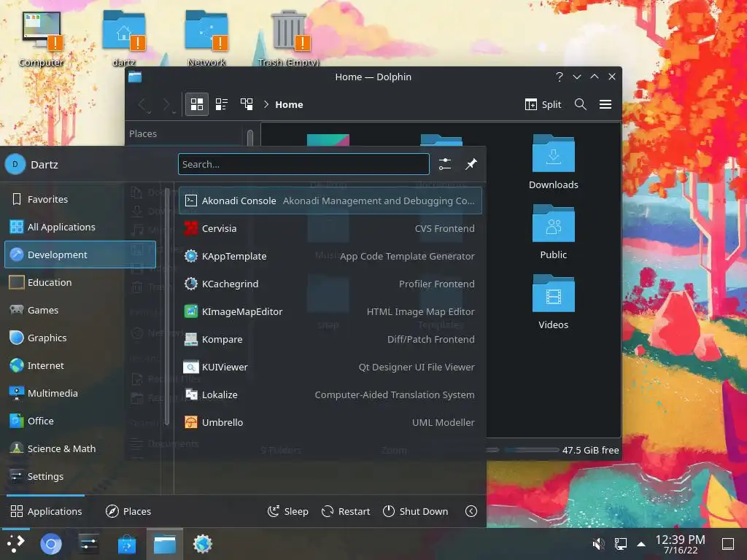Click Dolphin taskbar entry
The width and height of the screenshot is (747, 560).
pos(165,544)
